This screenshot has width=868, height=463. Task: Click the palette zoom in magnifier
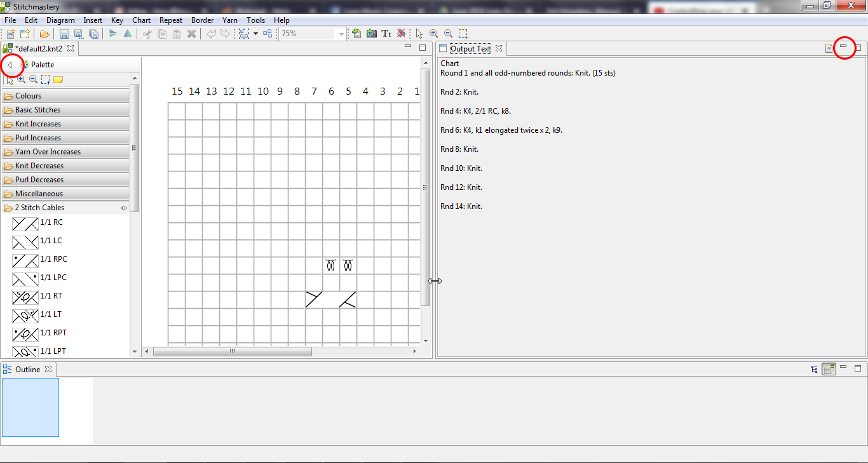22,80
